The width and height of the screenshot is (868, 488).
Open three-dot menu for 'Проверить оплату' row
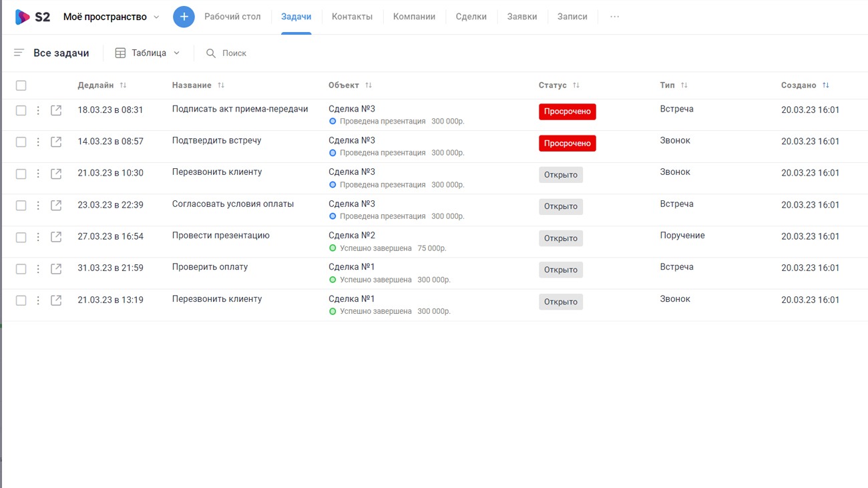38,268
